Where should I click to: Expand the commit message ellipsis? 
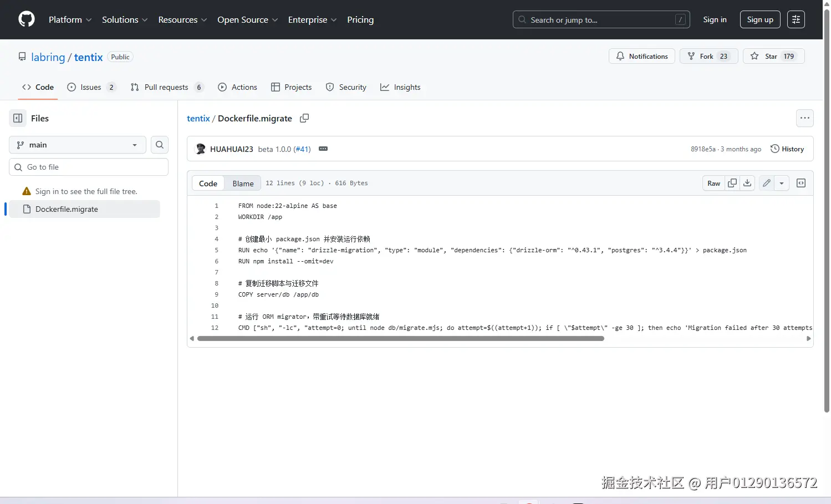point(323,149)
